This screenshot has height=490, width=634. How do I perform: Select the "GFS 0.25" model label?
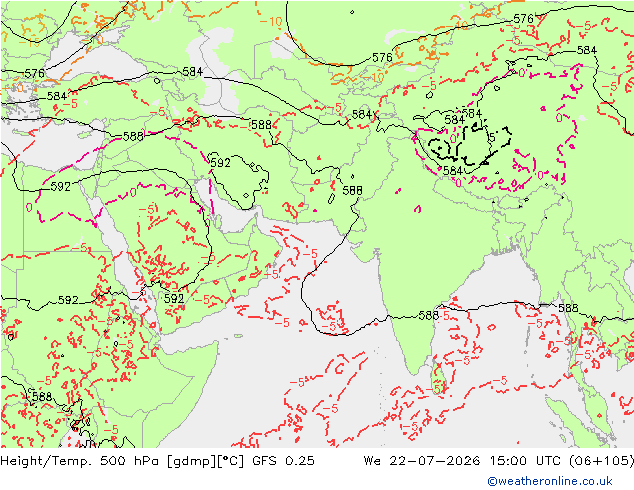click(x=283, y=461)
